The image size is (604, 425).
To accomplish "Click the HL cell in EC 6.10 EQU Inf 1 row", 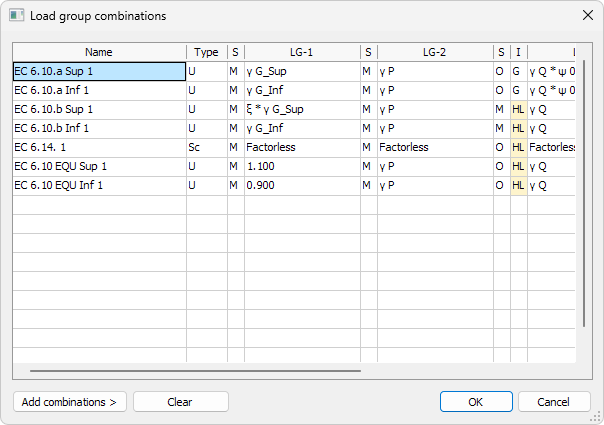I will click(x=519, y=185).
